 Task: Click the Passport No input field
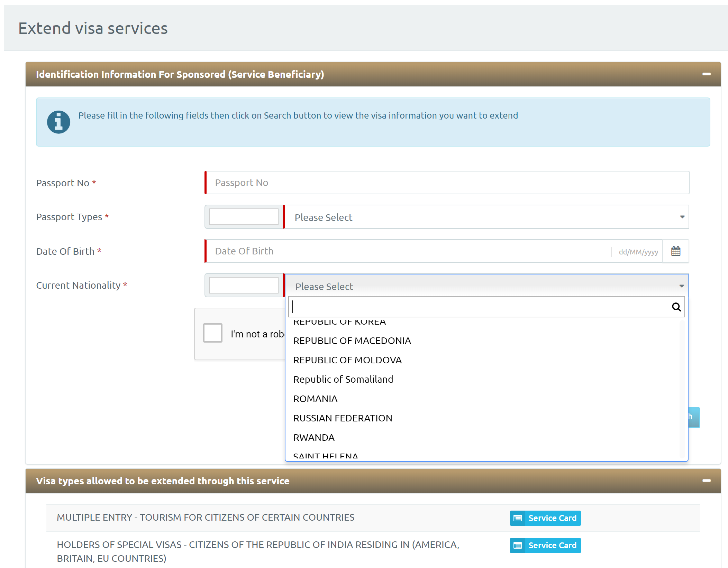446,183
